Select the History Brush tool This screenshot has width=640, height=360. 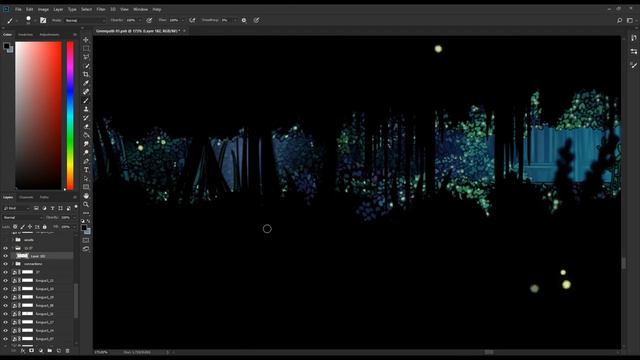86,118
